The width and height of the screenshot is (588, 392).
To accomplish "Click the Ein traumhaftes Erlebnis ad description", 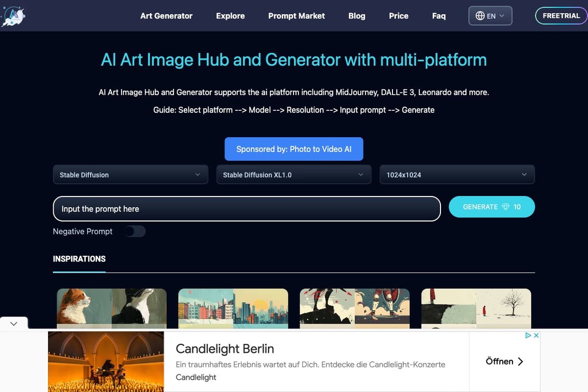I will coord(310,364).
